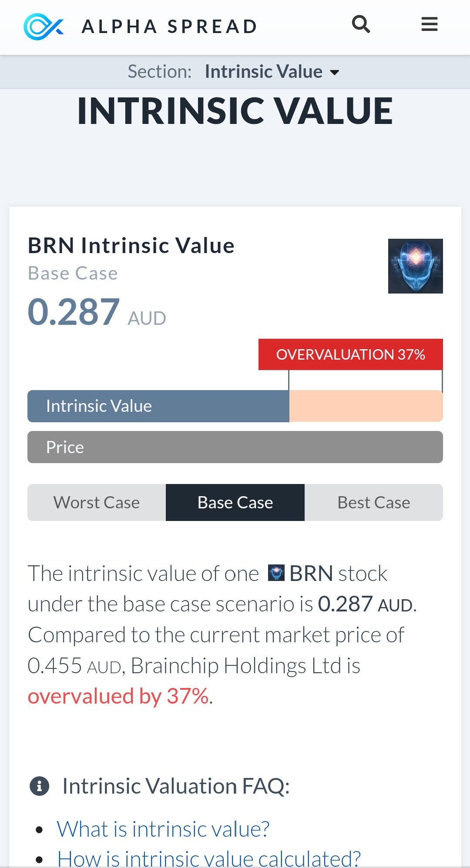Click the dropdown caret next to Intrinsic Value

coord(334,73)
